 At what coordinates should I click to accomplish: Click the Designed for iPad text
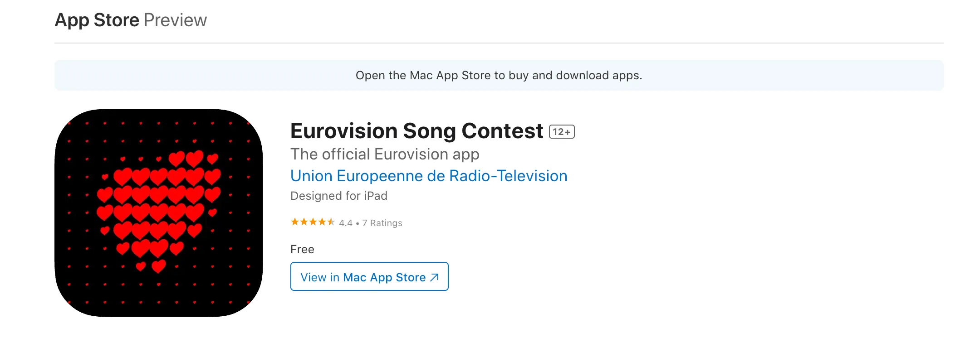(x=339, y=196)
